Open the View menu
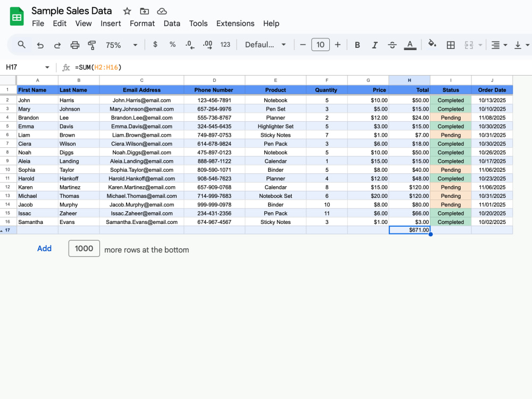The height and width of the screenshot is (399, 532). click(x=84, y=23)
